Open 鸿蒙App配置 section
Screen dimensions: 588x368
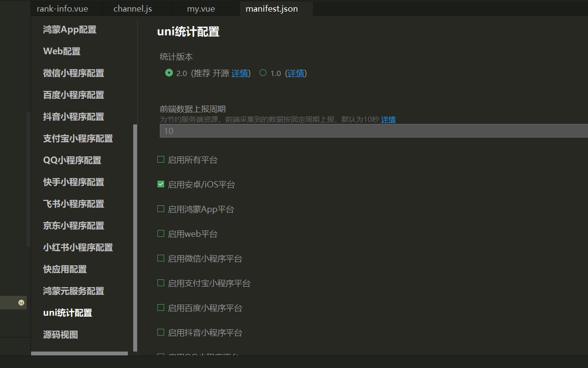click(x=70, y=30)
